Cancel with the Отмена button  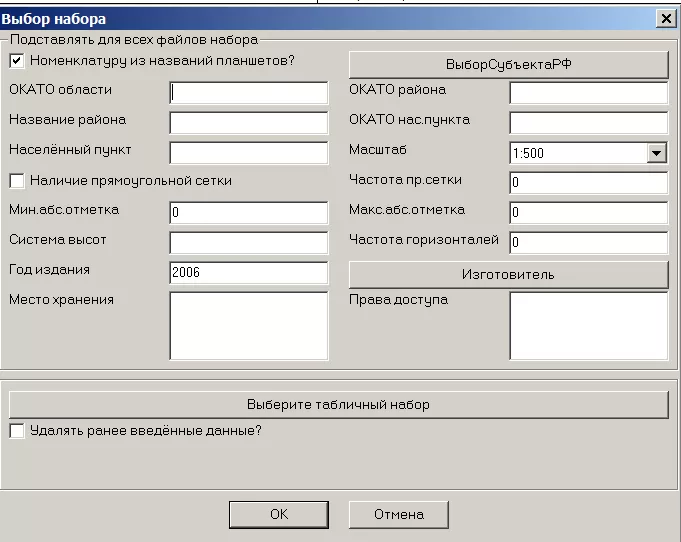(x=398, y=514)
